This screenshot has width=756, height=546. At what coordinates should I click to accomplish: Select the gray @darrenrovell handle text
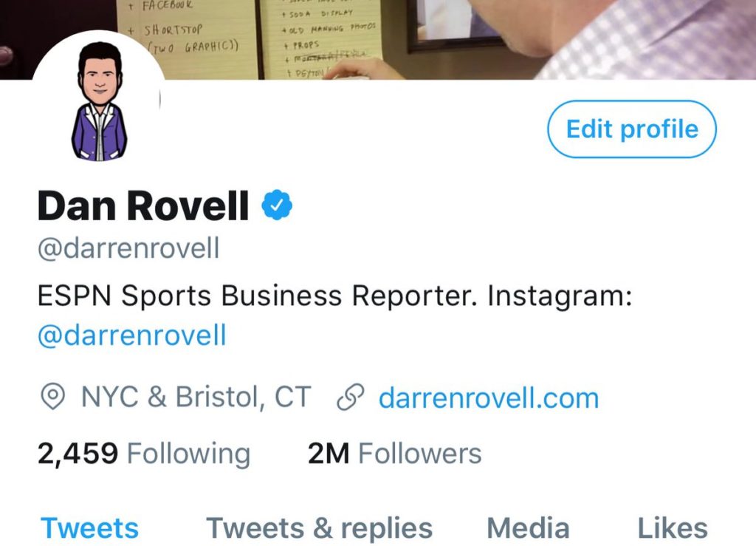(x=128, y=248)
